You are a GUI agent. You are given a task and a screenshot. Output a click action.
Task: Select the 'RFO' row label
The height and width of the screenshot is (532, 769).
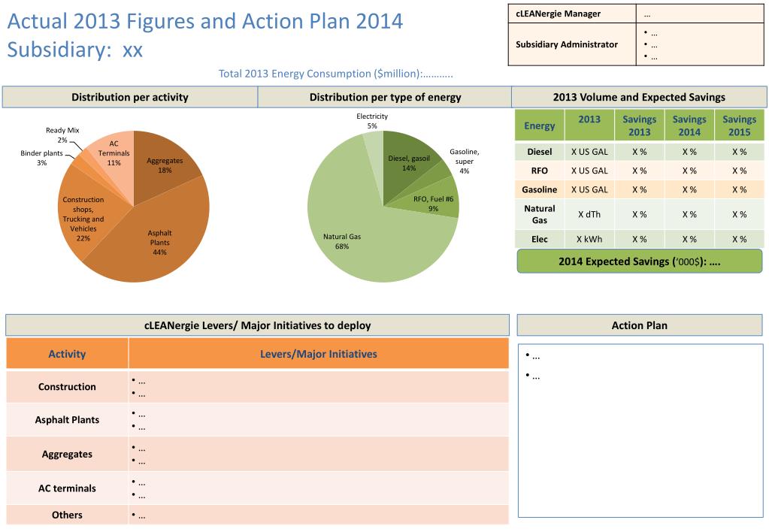point(540,171)
